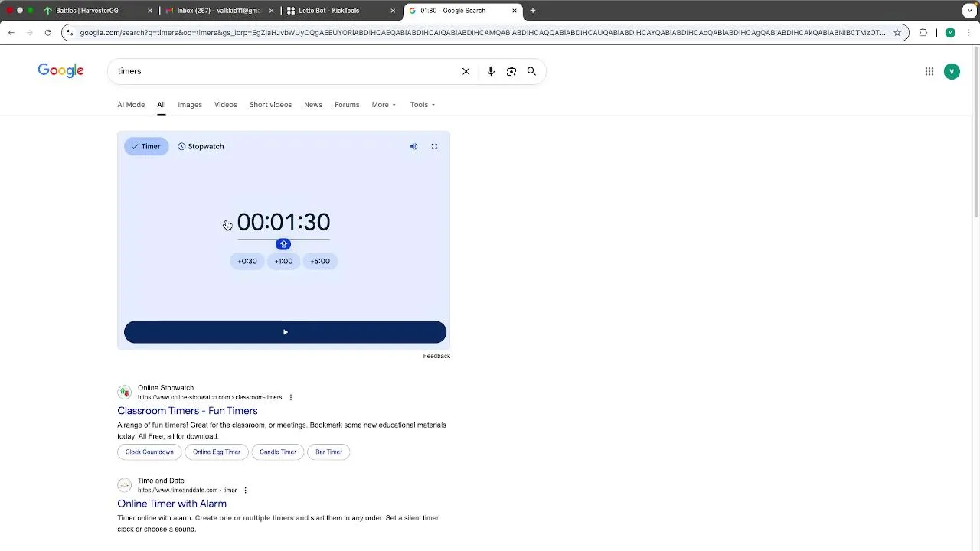Expand the Tools dropdown
Screen dimensions: 980x551
(423, 105)
